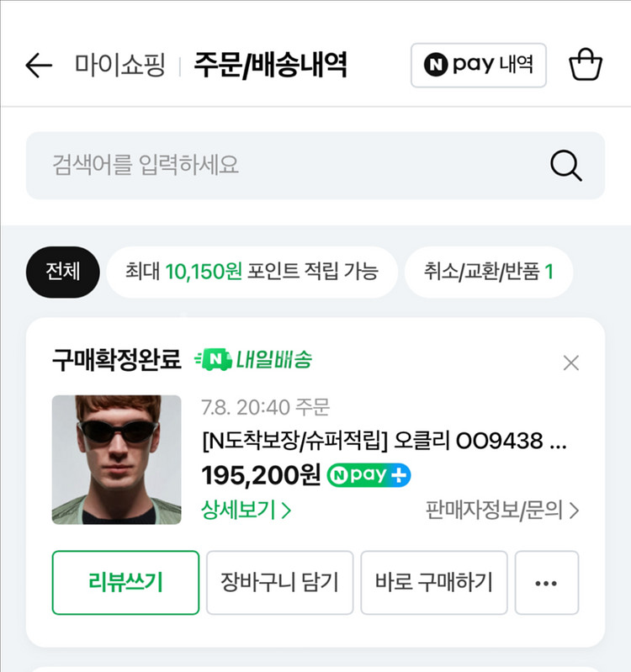This screenshot has width=631, height=672.
Task: Select the 취소/교환/반품 filter chip
Action: click(489, 272)
